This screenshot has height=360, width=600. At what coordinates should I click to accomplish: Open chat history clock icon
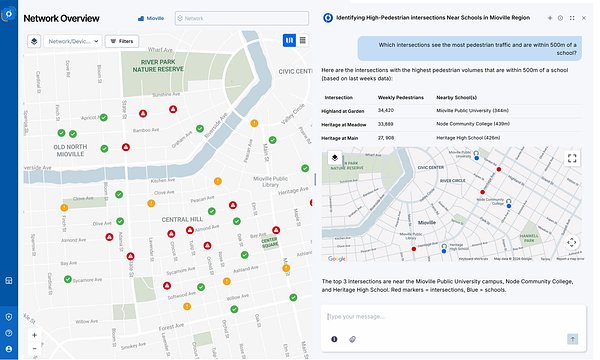click(560, 18)
